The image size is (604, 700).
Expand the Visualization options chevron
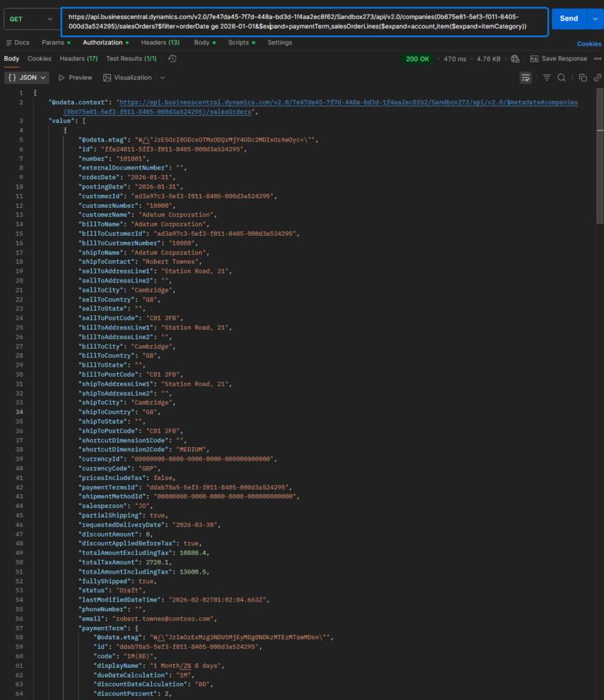click(163, 78)
